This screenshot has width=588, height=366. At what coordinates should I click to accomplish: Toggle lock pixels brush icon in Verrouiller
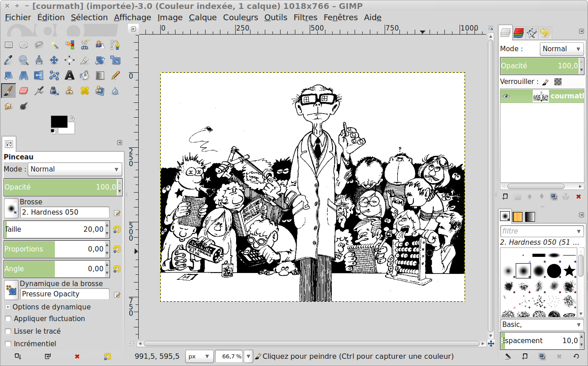pyautogui.click(x=545, y=82)
